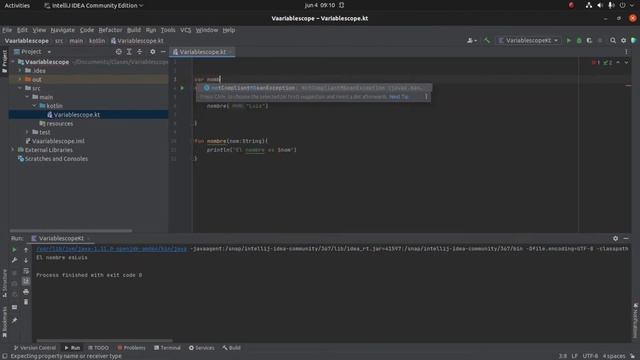Open the Services tool window
Screen dimensions: 640x360
pyautogui.click(x=202, y=348)
